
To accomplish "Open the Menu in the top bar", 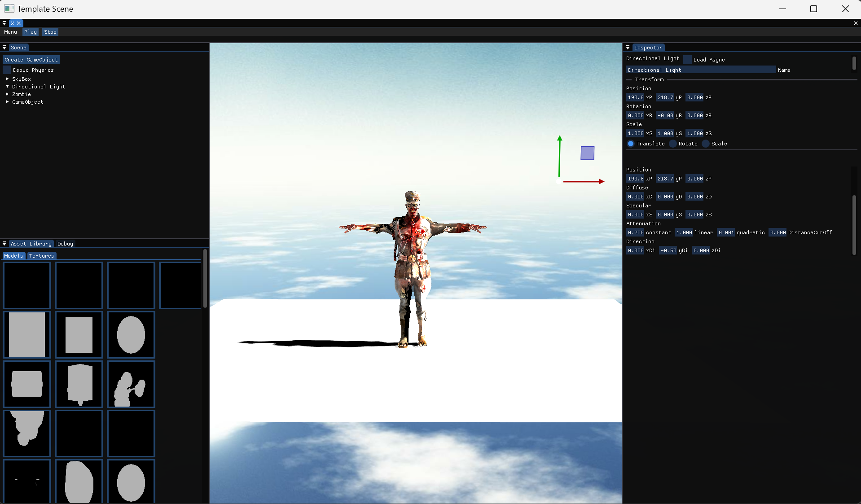I will [x=10, y=32].
